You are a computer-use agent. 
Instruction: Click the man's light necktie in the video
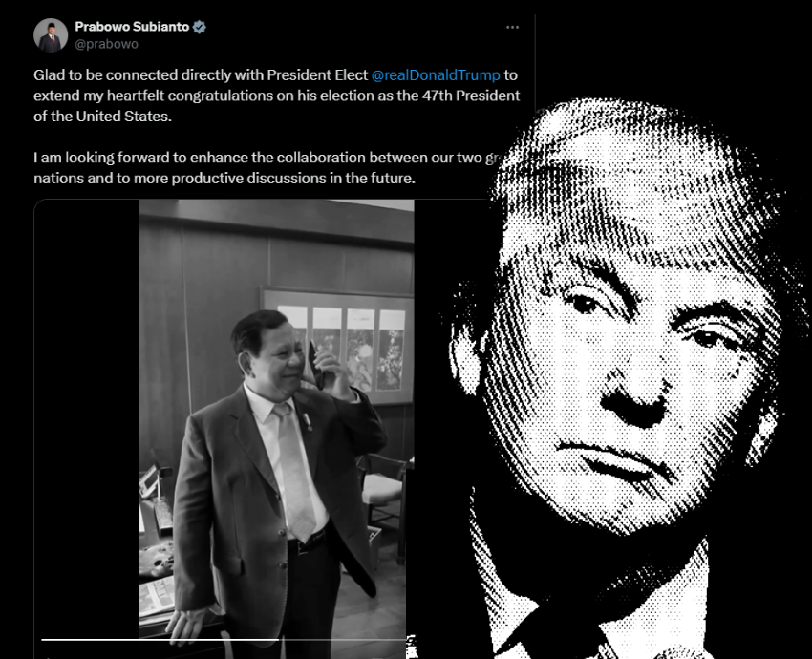tap(296, 471)
